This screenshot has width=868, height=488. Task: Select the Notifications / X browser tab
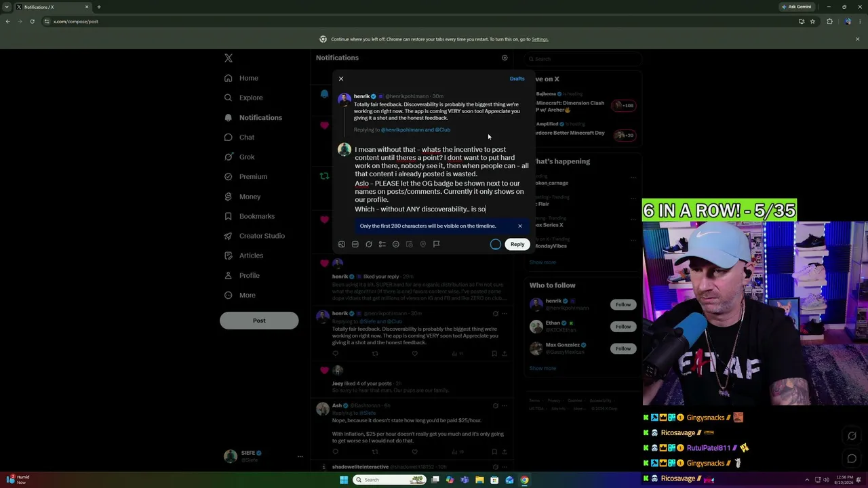click(53, 7)
